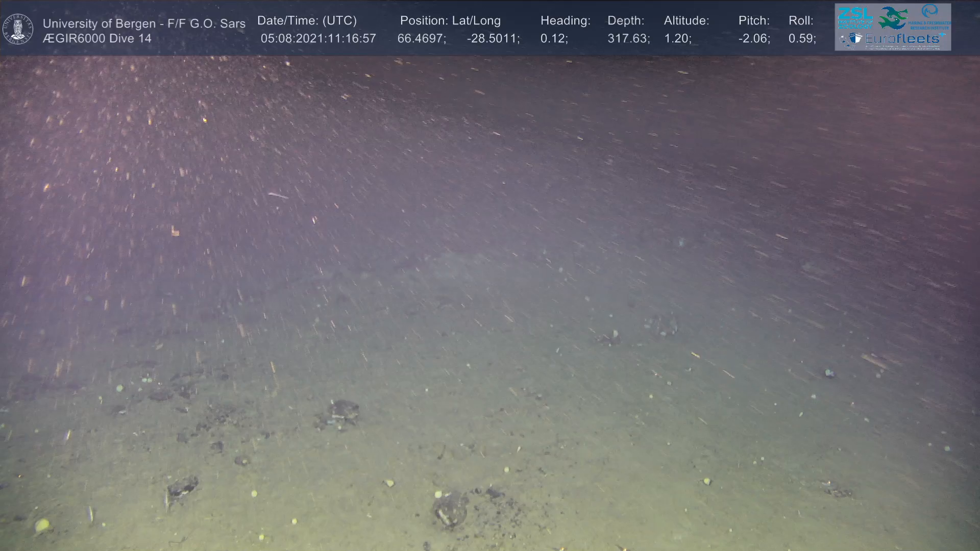Click the Altitude value 1.20
Image resolution: width=980 pixels, height=551 pixels.
tap(677, 38)
